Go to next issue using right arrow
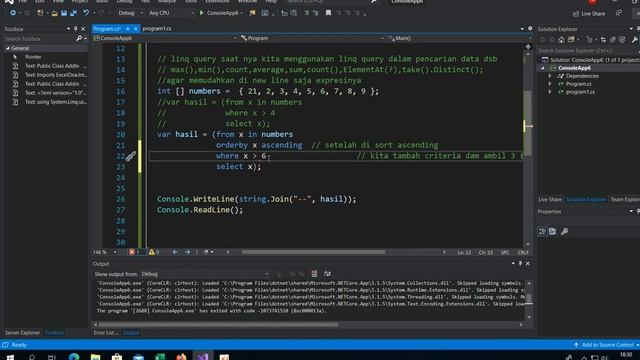Viewport: 640px width, 360px height. tap(187, 252)
